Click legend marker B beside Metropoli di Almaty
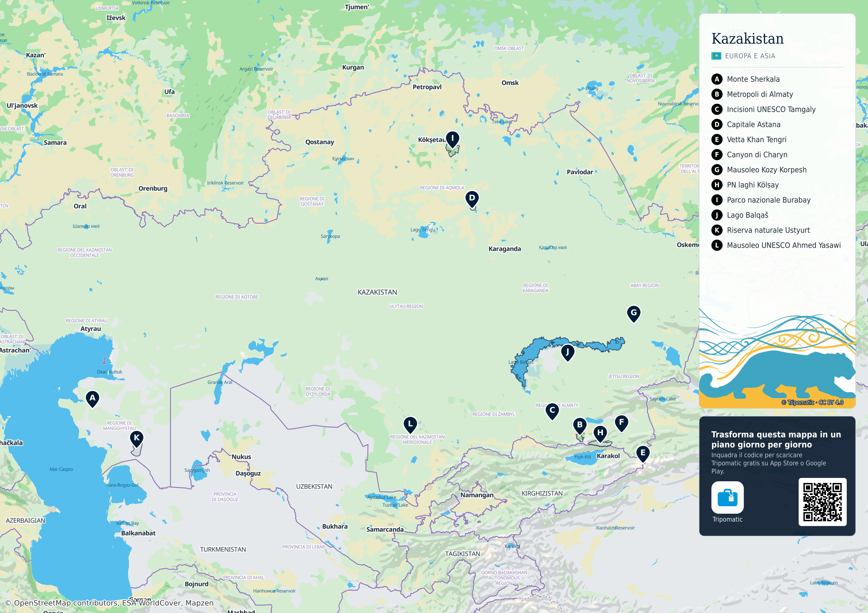The height and width of the screenshot is (613, 868). (716, 94)
